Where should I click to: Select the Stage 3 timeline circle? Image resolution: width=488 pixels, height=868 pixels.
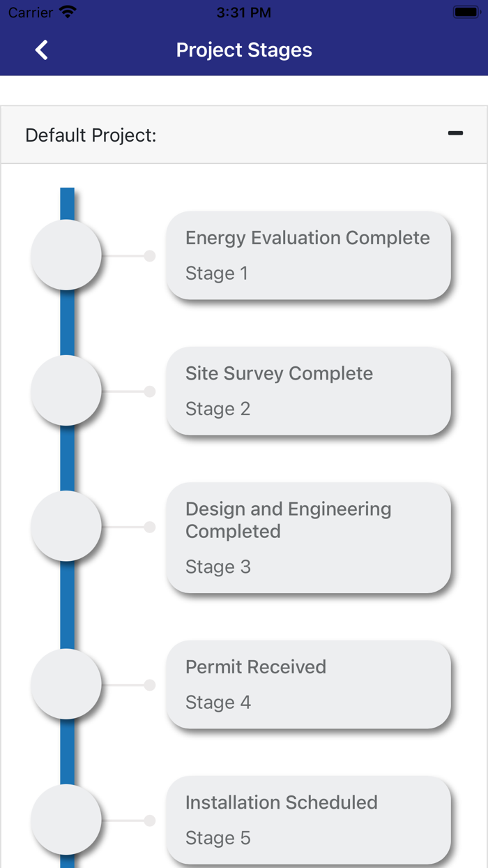[x=67, y=526]
